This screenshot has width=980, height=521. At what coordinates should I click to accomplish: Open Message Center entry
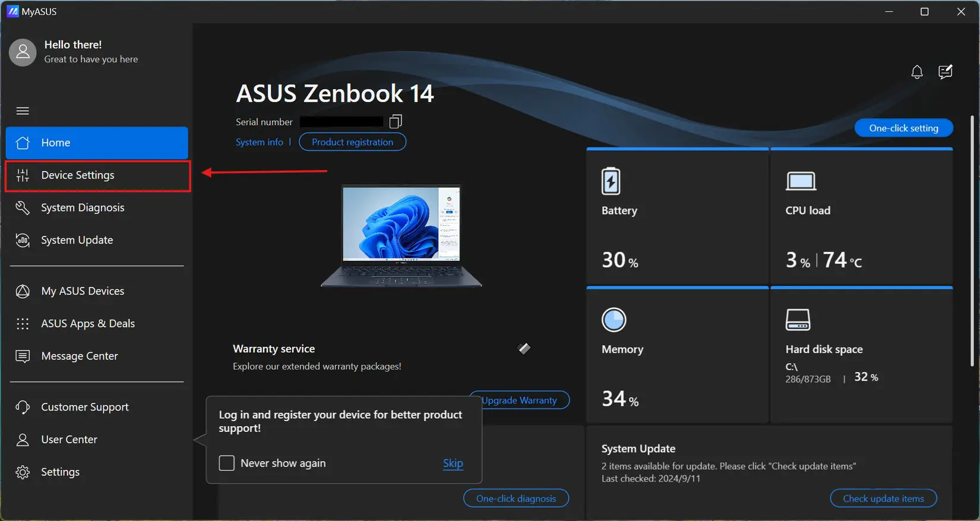tap(97, 356)
